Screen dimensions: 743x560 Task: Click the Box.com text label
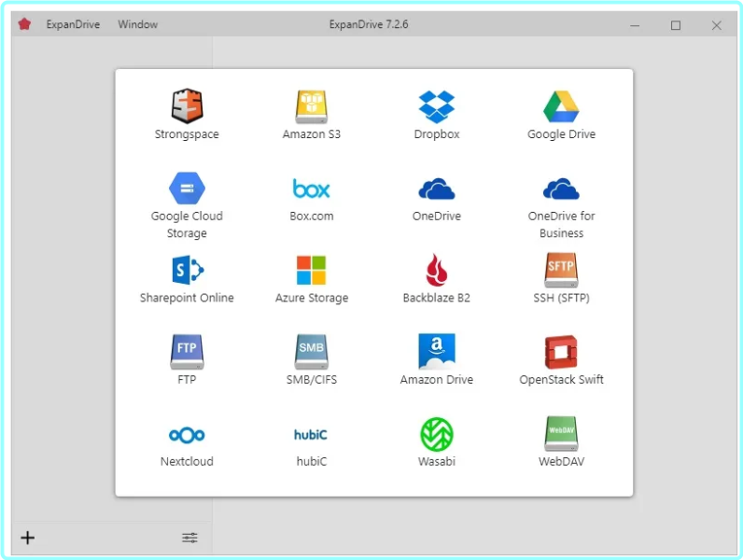(x=312, y=216)
